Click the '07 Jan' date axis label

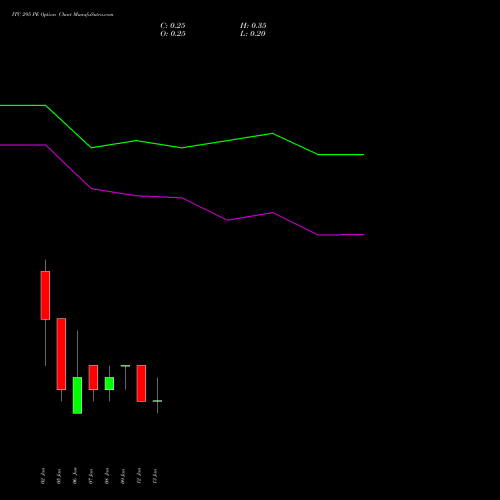tap(91, 476)
